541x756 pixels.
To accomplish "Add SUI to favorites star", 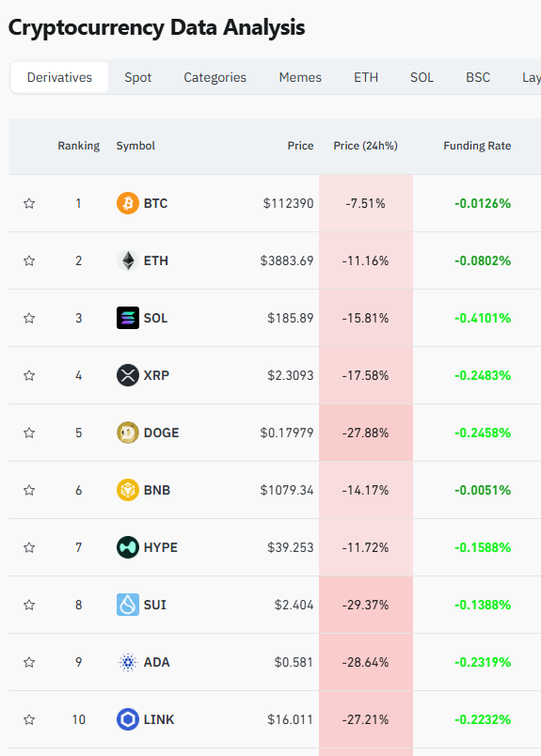I will 29,605.
